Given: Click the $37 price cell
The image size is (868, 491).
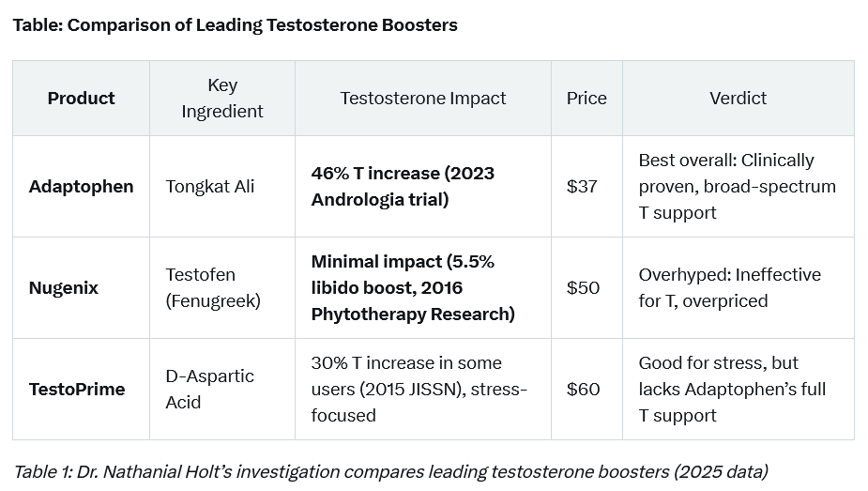Looking at the screenshot, I should (582, 186).
